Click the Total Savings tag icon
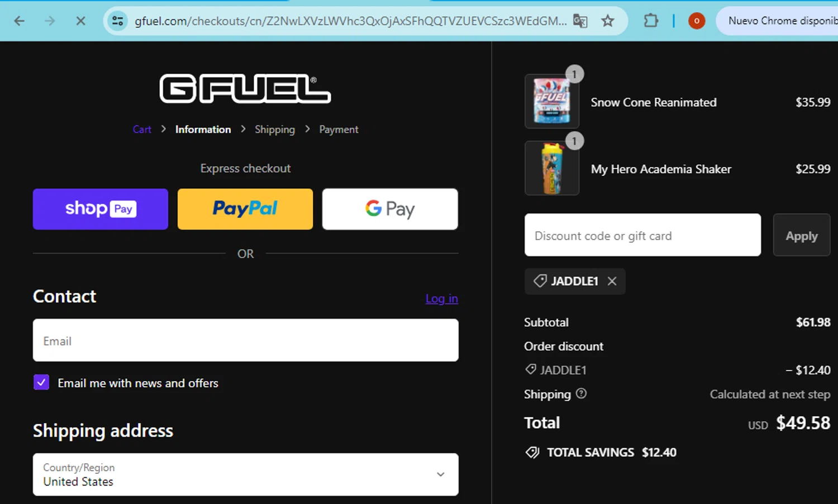 pos(532,452)
